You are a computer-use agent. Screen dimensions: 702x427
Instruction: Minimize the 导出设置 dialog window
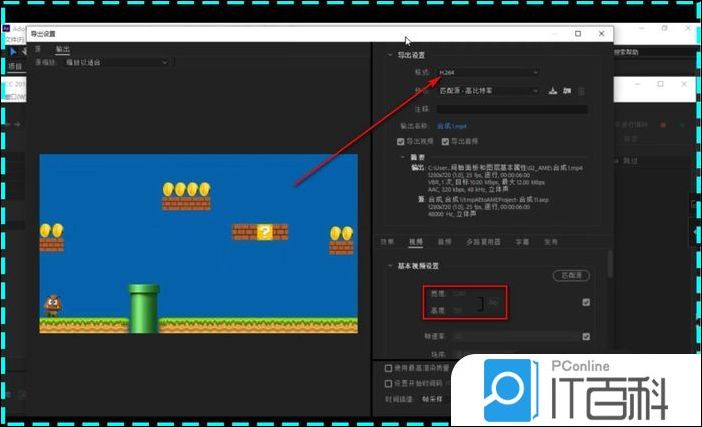[555, 34]
